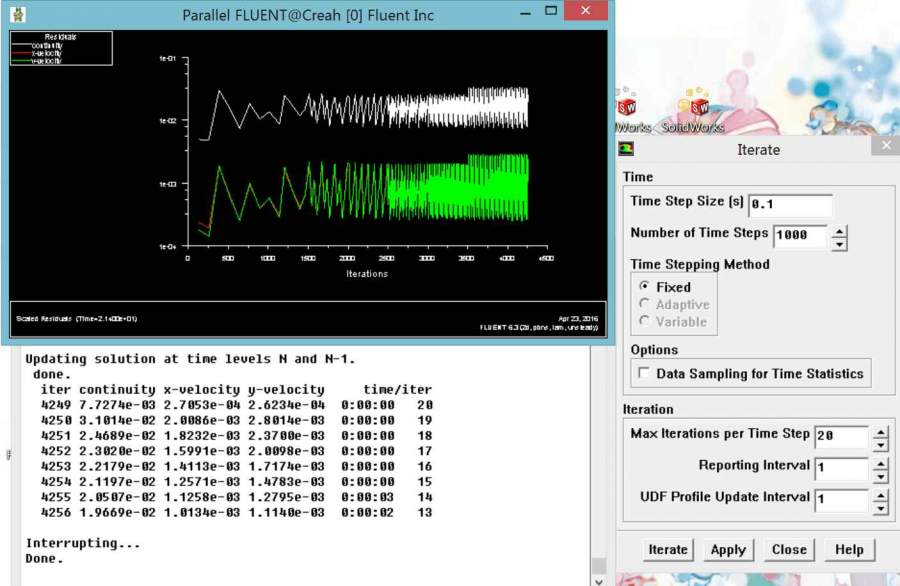Click console row for iteration 4256
Screen dimensions: 900x586
click(x=236, y=512)
